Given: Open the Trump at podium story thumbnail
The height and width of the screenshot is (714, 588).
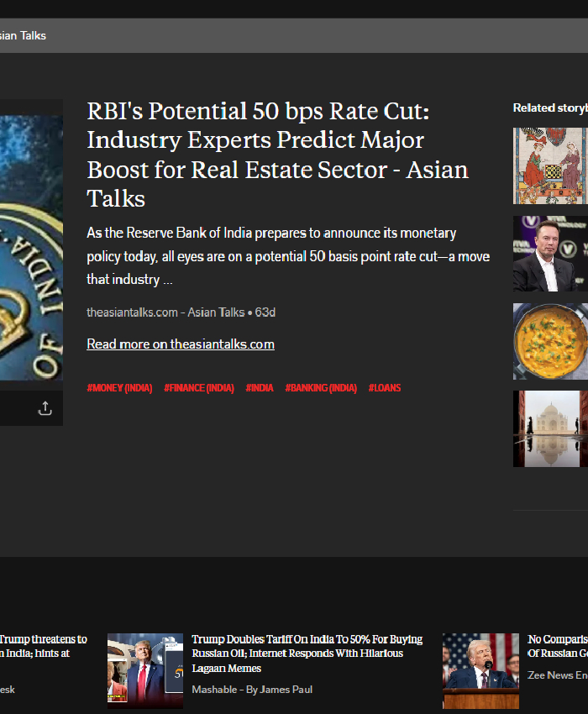Looking at the screenshot, I should point(480,671).
